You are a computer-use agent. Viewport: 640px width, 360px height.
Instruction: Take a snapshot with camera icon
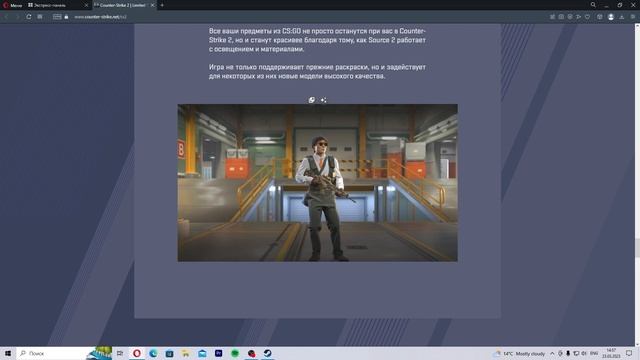(561, 17)
